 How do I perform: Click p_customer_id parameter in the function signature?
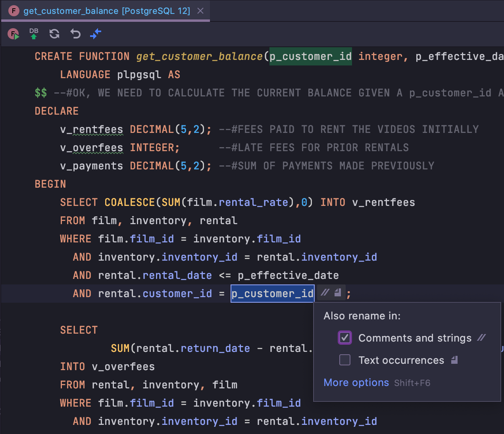(x=311, y=56)
